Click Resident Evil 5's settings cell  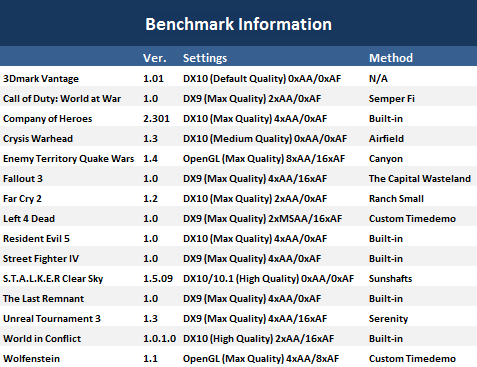[255, 239]
